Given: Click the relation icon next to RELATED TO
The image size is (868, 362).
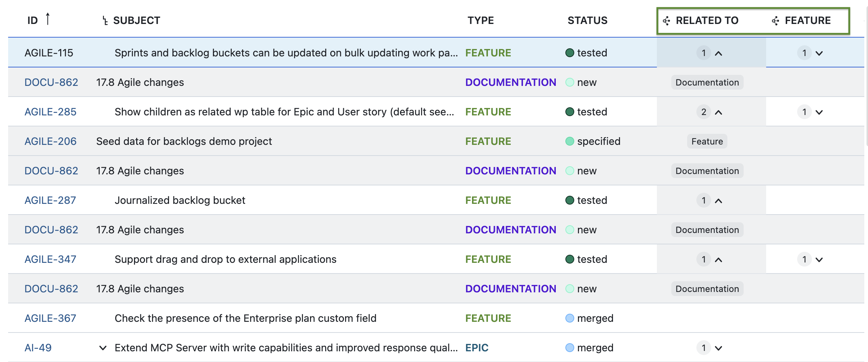Looking at the screenshot, I should pos(666,21).
